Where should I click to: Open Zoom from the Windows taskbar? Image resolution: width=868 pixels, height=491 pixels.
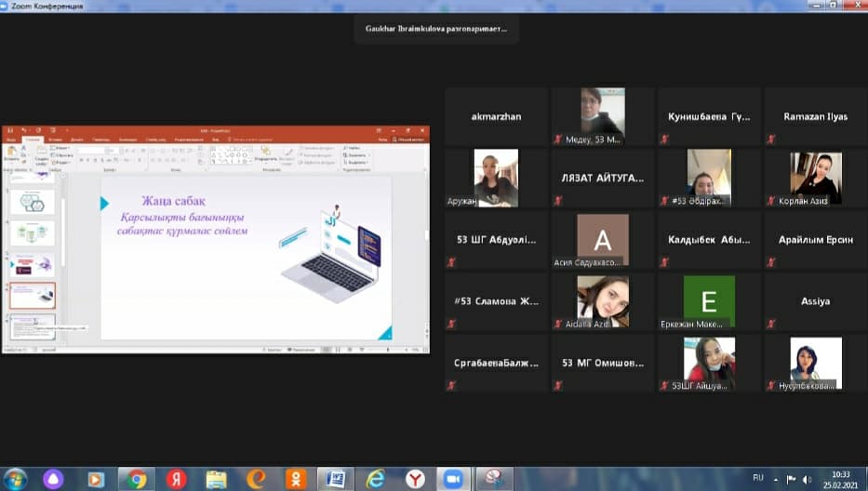(454, 478)
